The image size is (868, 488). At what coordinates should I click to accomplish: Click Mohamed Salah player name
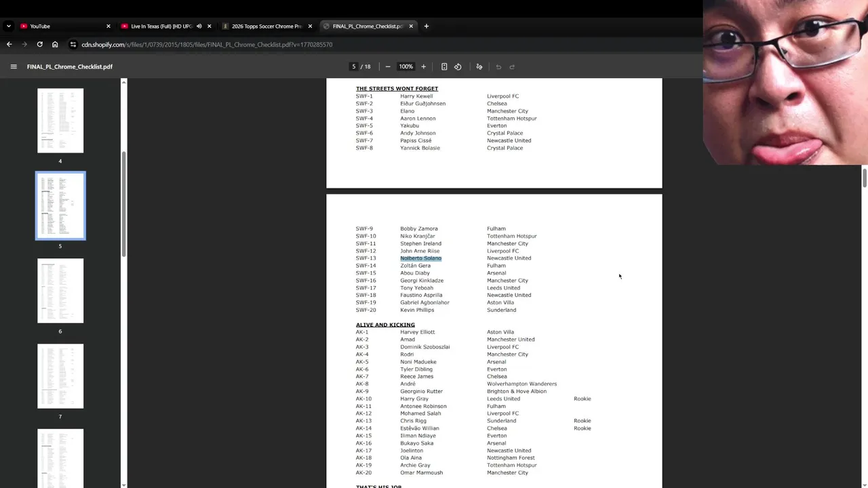pos(420,413)
